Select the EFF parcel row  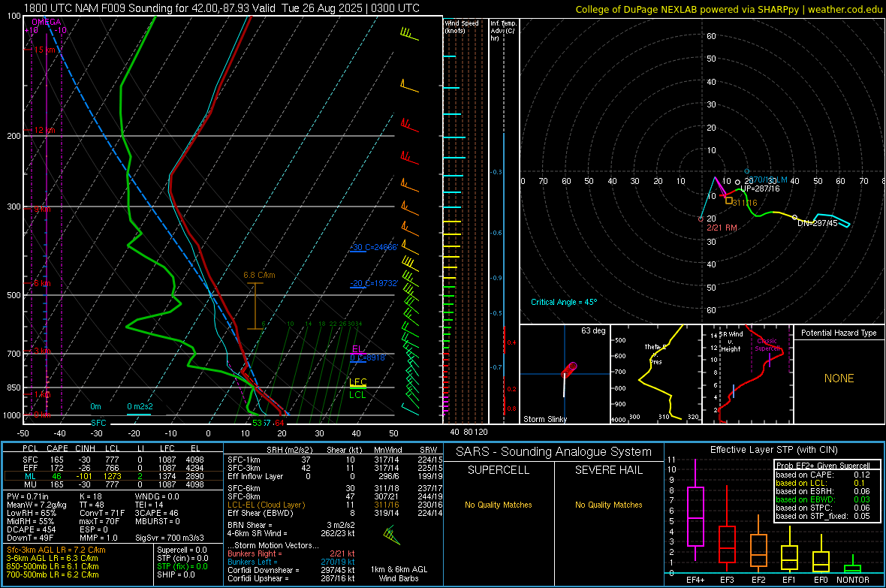pyautogui.click(x=112, y=468)
